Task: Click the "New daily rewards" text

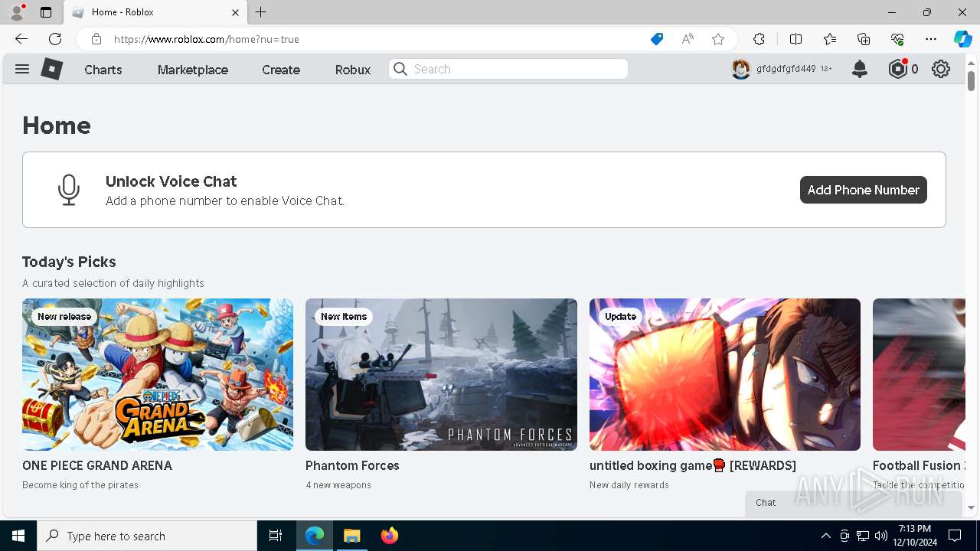Action: (x=629, y=485)
